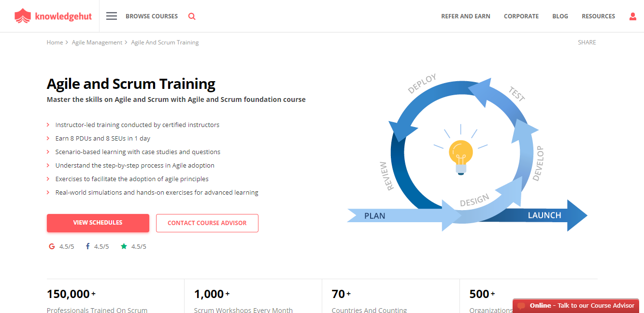This screenshot has height=313, width=644.
Task: Click CONTACT COURSE ADVISOR
Action: pyautogui.click(x=207, y=223)
